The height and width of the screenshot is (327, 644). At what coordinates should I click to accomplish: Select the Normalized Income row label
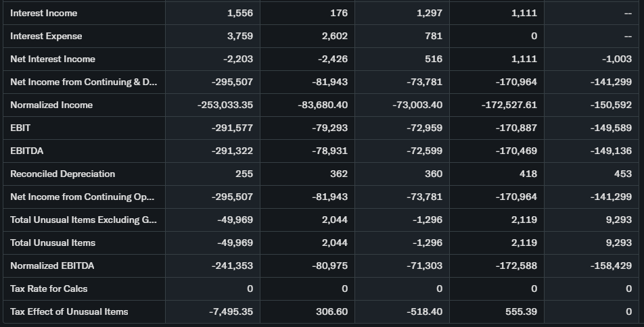pyautogui.click(x=51, y=105)
